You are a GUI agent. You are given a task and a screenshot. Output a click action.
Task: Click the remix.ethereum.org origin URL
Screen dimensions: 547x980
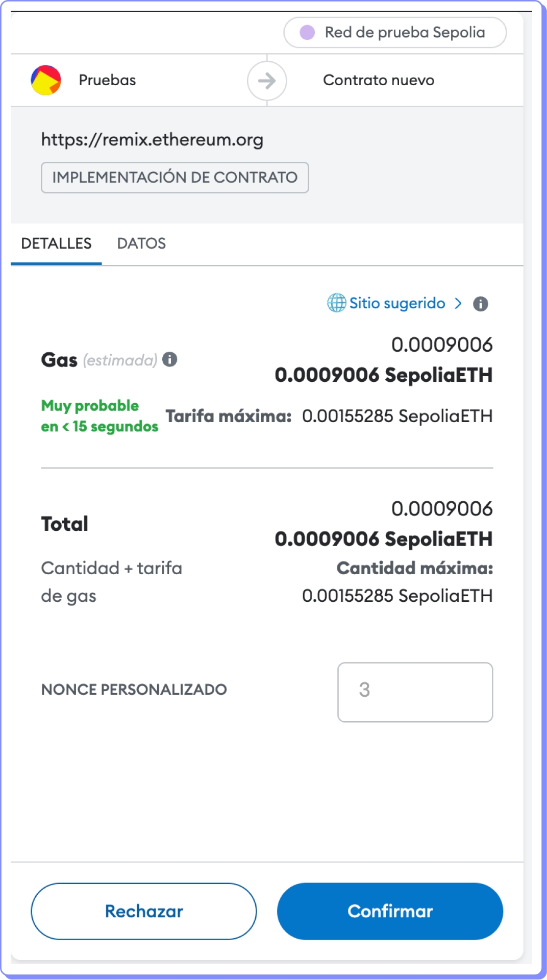pyautogui.click(x=152, y=139)
